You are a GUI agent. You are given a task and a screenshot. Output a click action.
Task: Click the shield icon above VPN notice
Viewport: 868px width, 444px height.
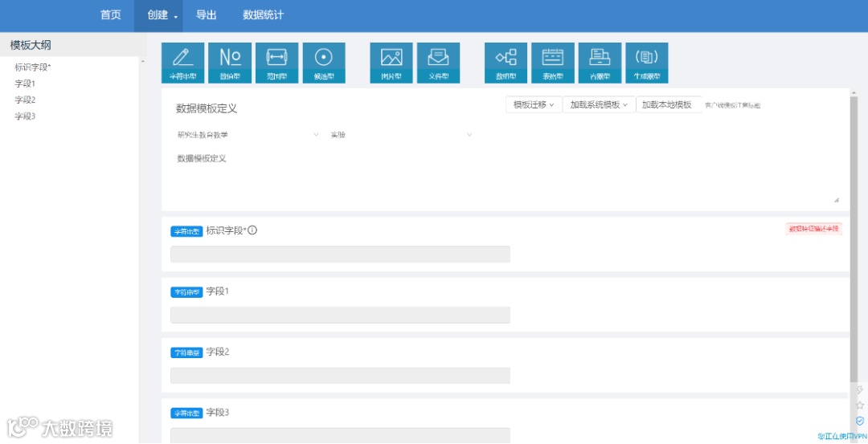(x=860, y=421)
